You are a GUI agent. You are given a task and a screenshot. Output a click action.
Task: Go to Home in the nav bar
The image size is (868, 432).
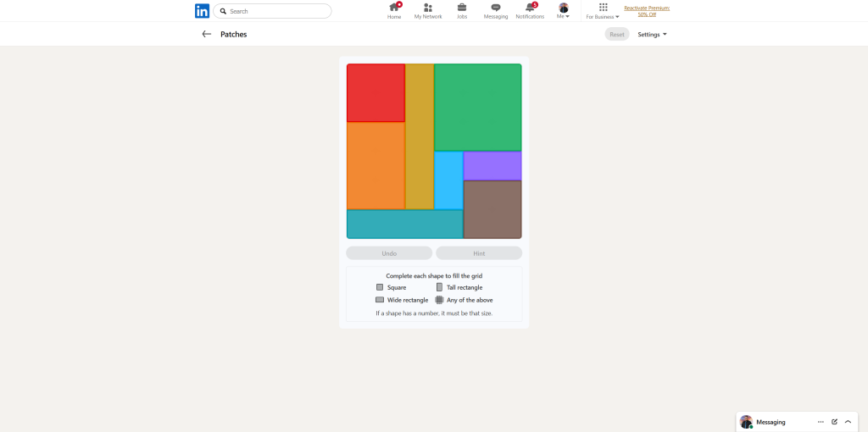[394, 11]
